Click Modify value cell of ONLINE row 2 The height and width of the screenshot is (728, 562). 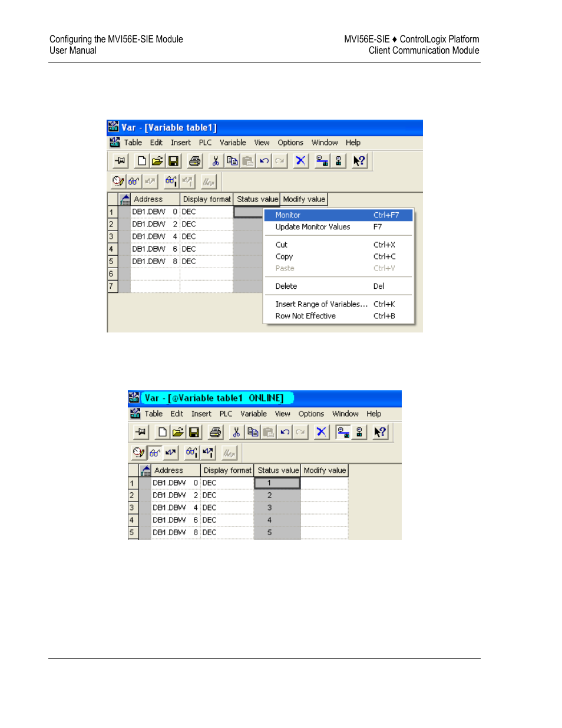325,495
